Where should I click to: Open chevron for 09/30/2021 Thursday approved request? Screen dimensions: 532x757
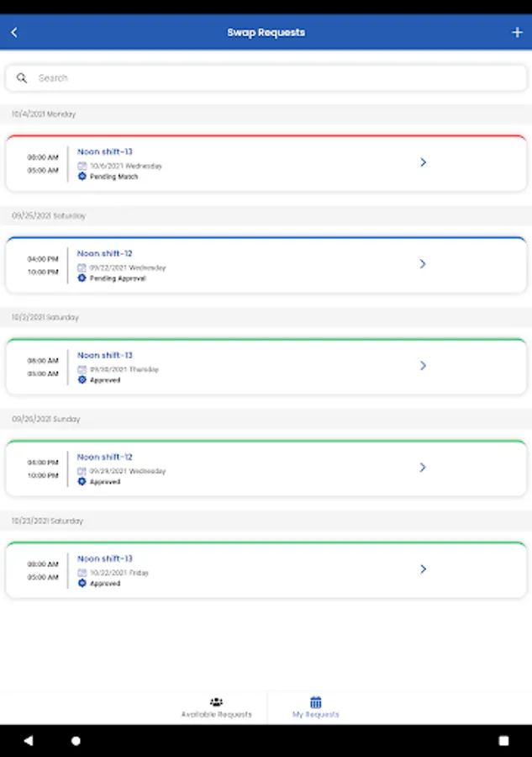point(423,366)
